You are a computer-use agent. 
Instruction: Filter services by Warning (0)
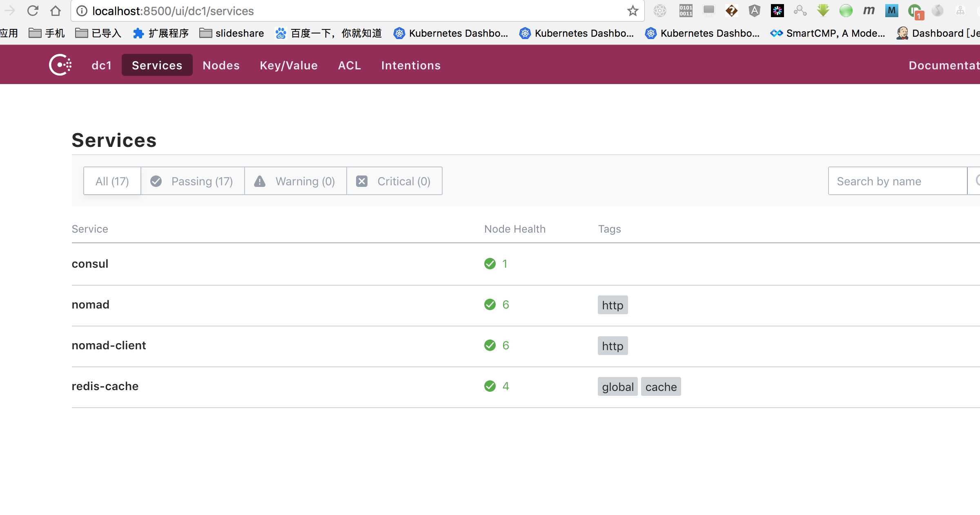pyautogui.click(x=295, y=181)
